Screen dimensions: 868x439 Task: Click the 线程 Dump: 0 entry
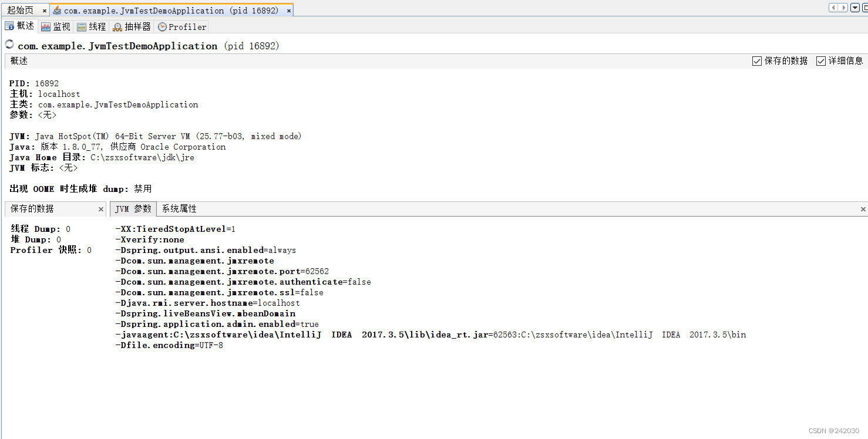[41, 229]
